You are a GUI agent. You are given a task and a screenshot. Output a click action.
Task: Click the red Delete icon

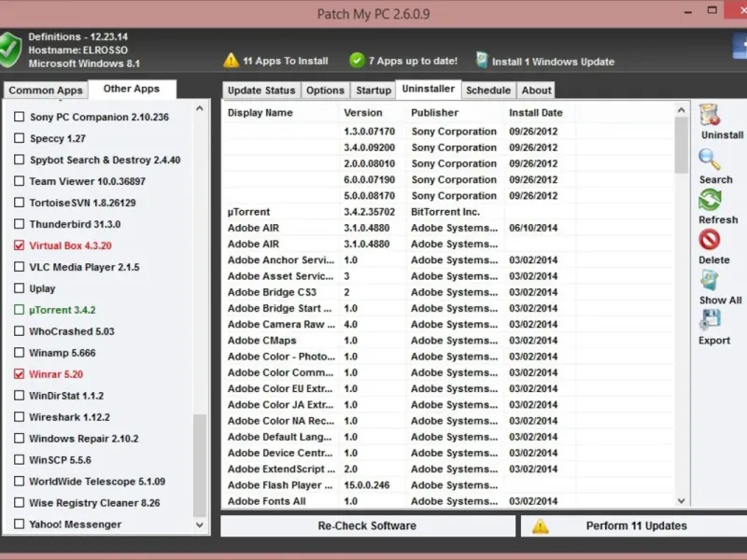[x=710, y=240]
